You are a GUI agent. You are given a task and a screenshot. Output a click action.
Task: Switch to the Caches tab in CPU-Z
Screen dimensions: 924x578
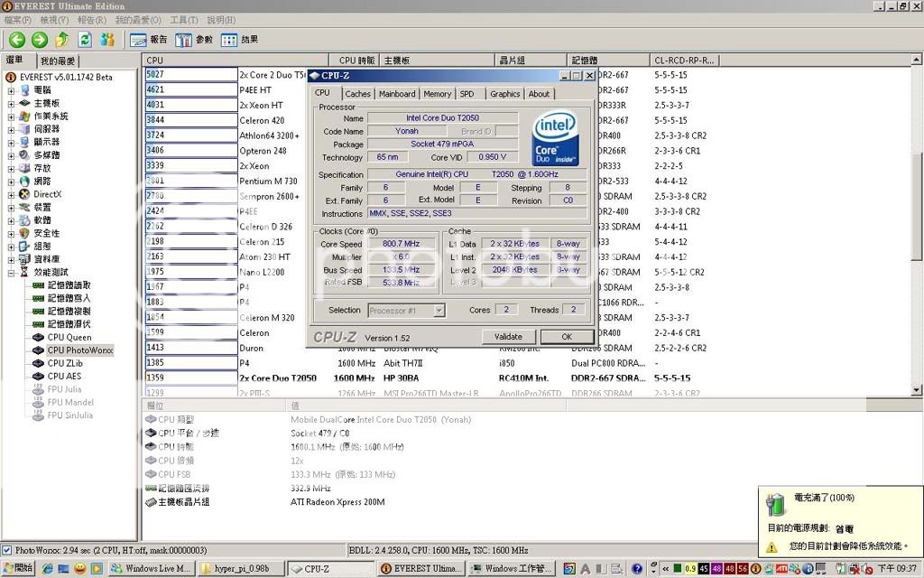point(357,94)
